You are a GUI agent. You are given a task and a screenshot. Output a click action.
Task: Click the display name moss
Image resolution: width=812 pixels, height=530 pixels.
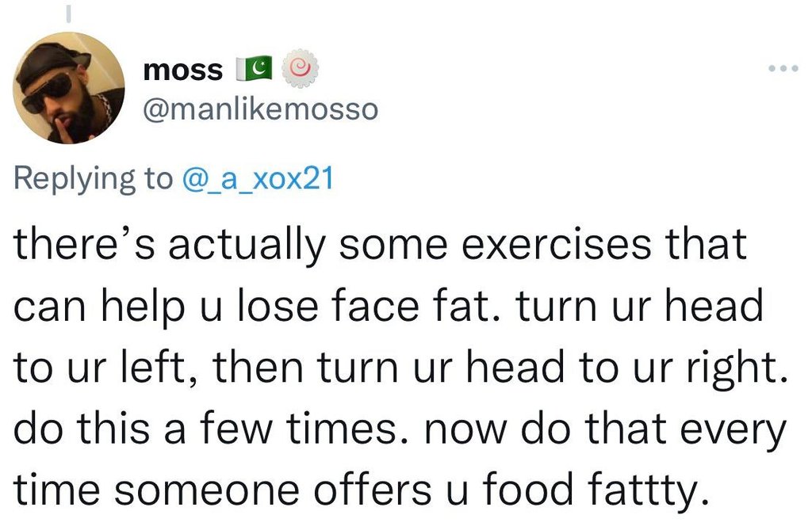click(x=182, y=68)
